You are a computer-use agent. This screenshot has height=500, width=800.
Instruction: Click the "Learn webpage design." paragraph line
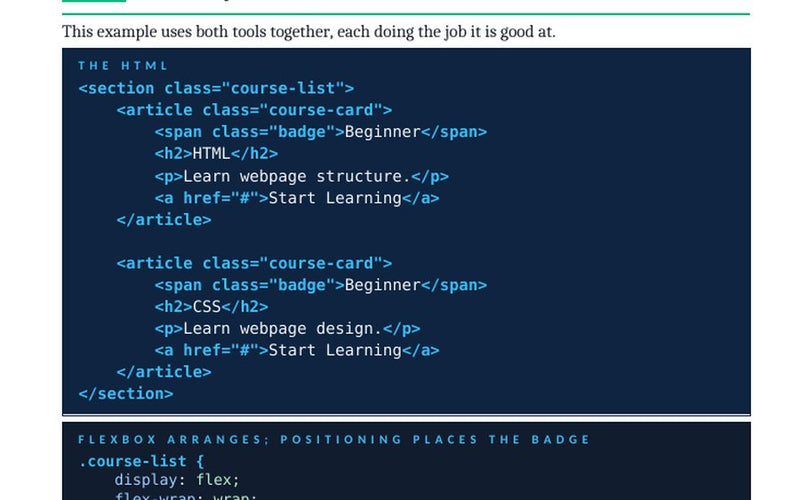tap(287, 329)
